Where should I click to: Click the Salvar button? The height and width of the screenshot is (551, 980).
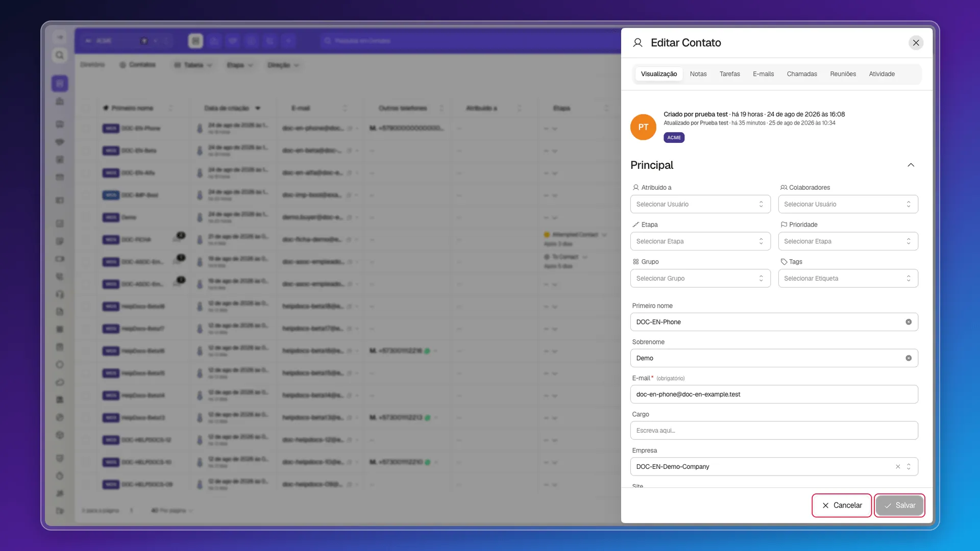point(899,506)
